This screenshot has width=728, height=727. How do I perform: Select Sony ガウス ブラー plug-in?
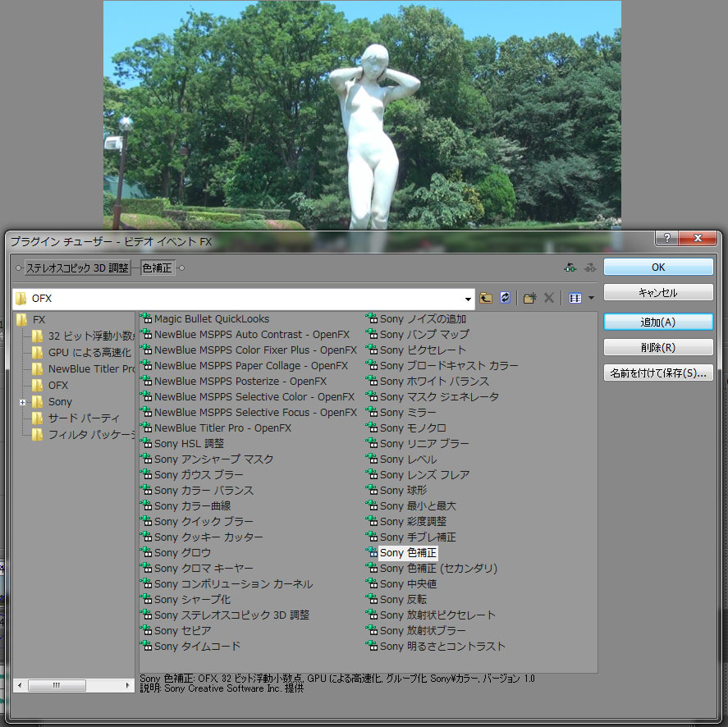pyautogui.click(x=192, y=475)
